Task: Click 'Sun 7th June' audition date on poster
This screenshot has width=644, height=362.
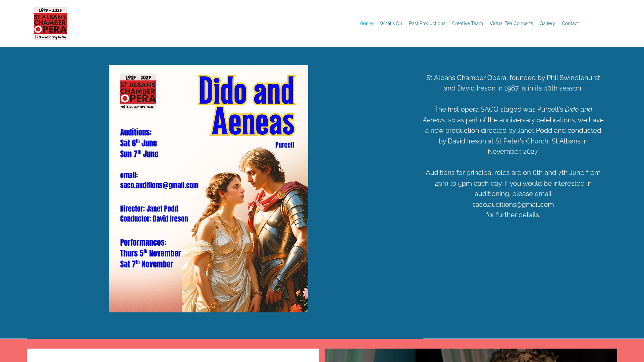Action: tap(139, 154)
